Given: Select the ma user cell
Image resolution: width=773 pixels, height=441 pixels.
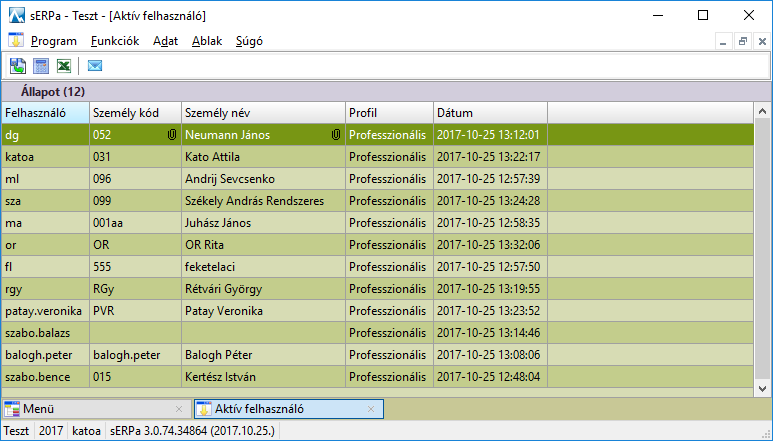Looking at the screenshot, I should click(x=45, y=223).
